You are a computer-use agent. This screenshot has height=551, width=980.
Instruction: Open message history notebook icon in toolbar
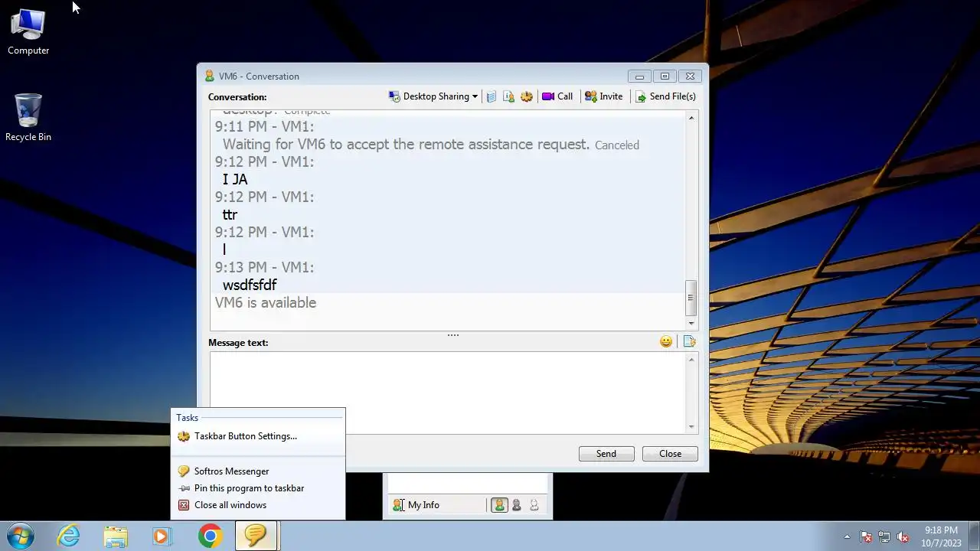[492, 96]
